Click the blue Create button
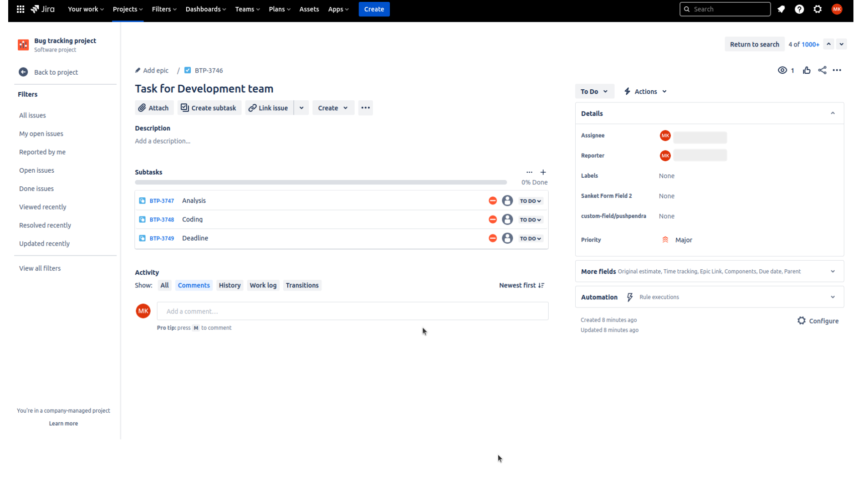868x477 pixels. click(374, 9)
